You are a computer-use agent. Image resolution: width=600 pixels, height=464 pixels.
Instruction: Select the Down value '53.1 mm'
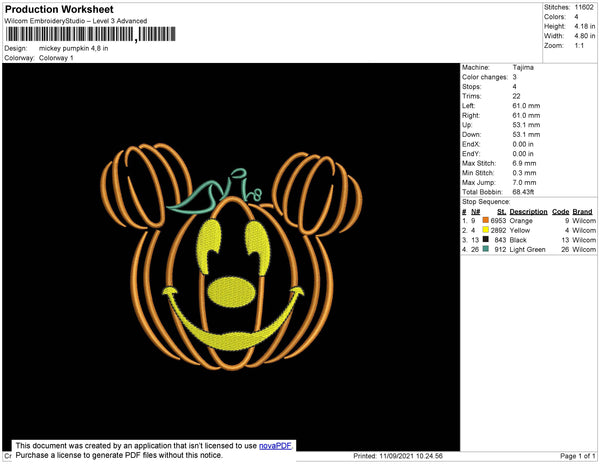tap(526, 134)
